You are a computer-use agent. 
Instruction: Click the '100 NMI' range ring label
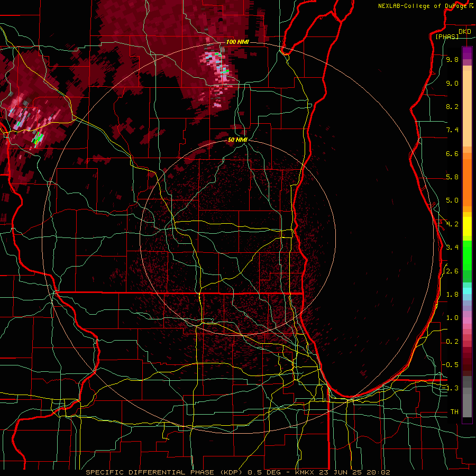[x=237, y=42]
